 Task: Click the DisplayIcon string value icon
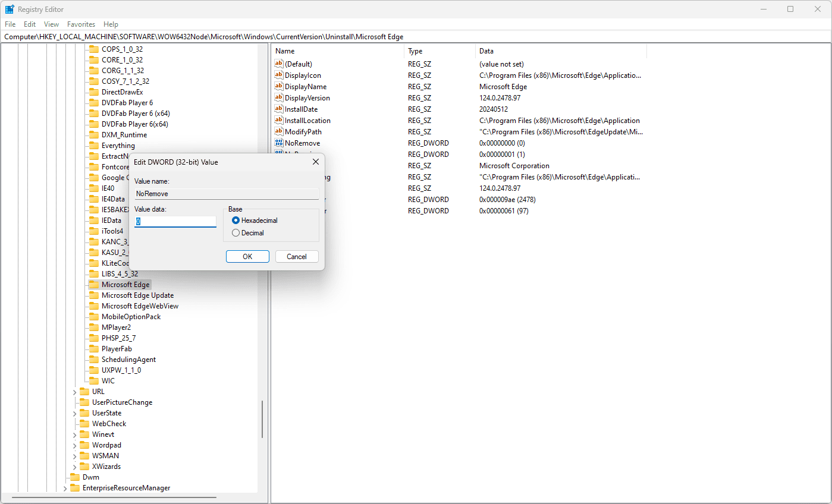pyautogui.click(x=278, y=75)
